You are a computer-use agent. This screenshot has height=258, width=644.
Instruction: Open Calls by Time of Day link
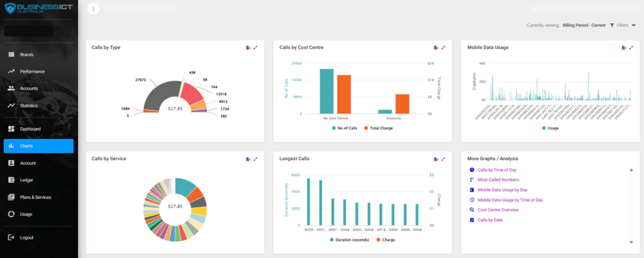click(x=497, y=170)
